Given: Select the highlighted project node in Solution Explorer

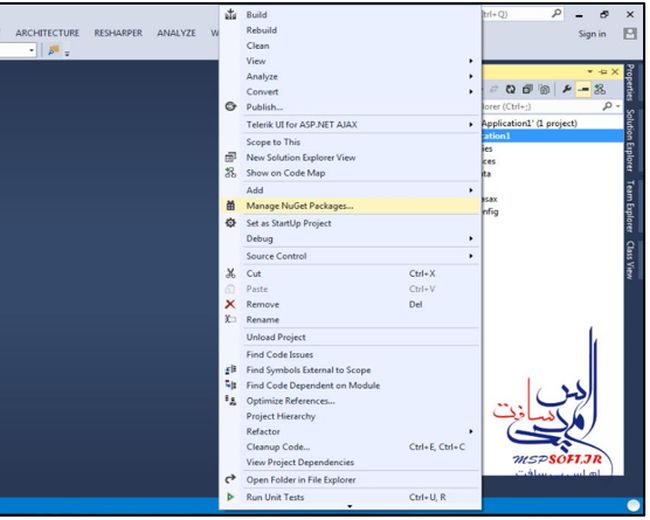Looking at the screenshot, I should 553,136.
